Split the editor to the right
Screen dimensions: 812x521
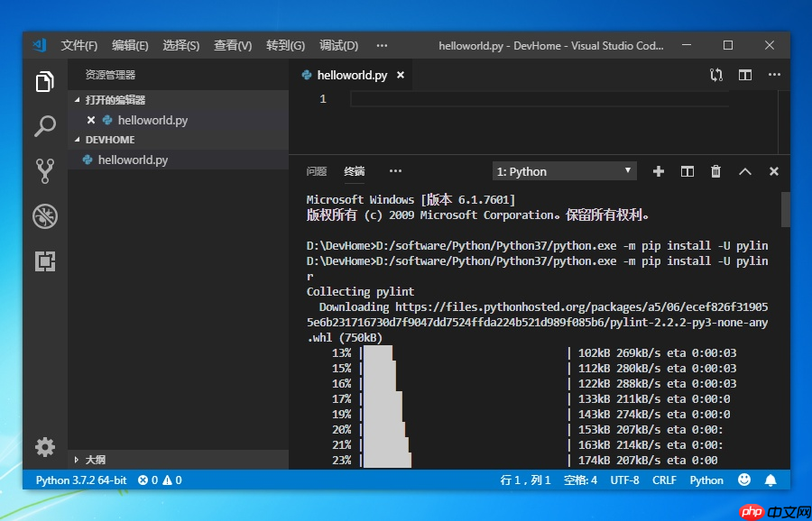click(745, 75)
